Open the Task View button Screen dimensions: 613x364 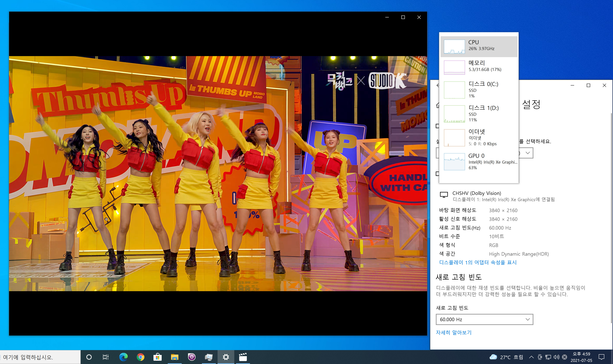(106, 357)
